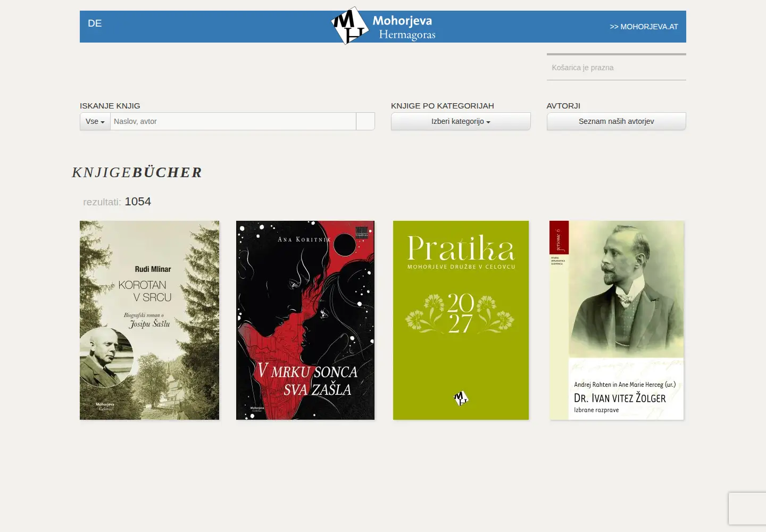Open Pratika 2027 book cover
The image size is (766, 532).
tap(461, 320)
